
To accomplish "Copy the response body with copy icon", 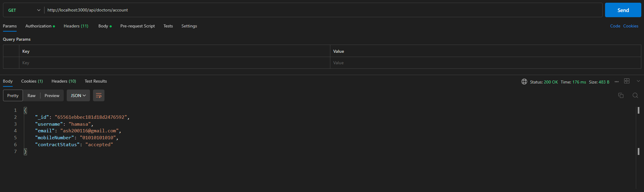I will [621, 96].
